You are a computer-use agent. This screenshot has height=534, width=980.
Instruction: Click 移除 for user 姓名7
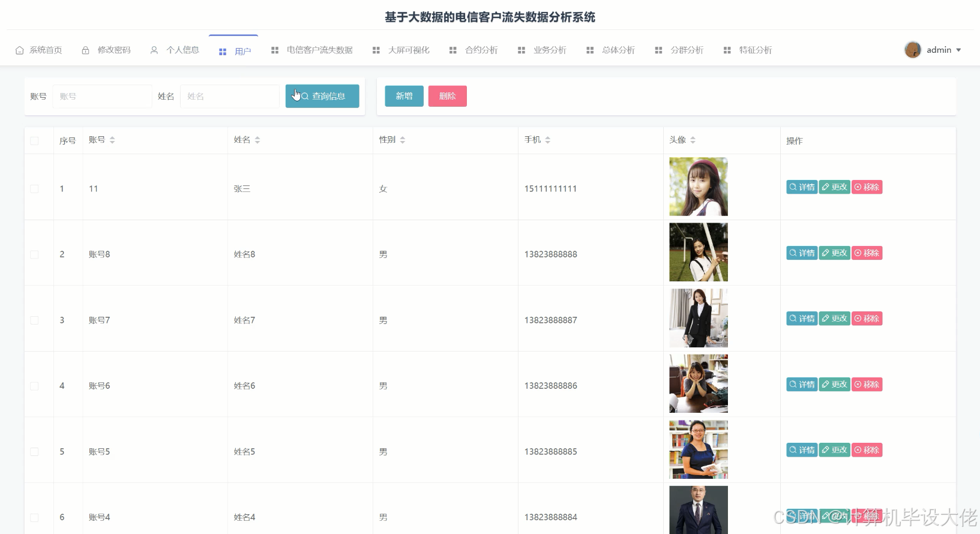[x=867, y=319]
